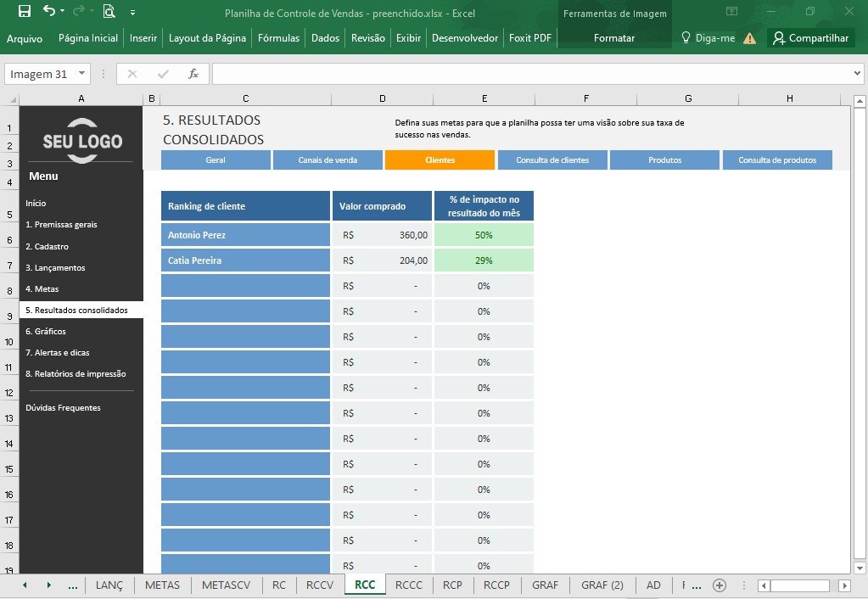The image size is (868, 599).
Task: Expand the formula bar chevron
Action: coord(857,73)
